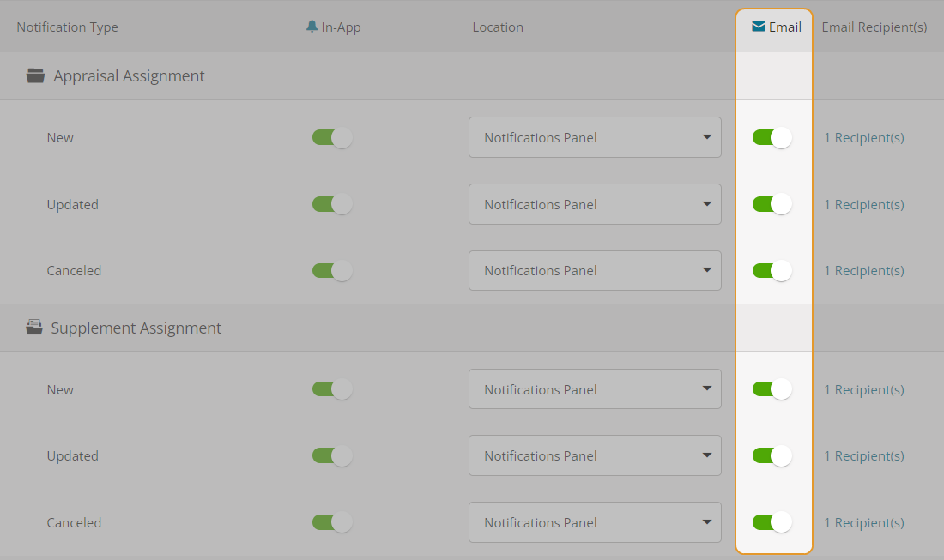Click the Notification Type column header
Image resolution: width=944 pixels, height=560 pixels.
tap(68, 27)
